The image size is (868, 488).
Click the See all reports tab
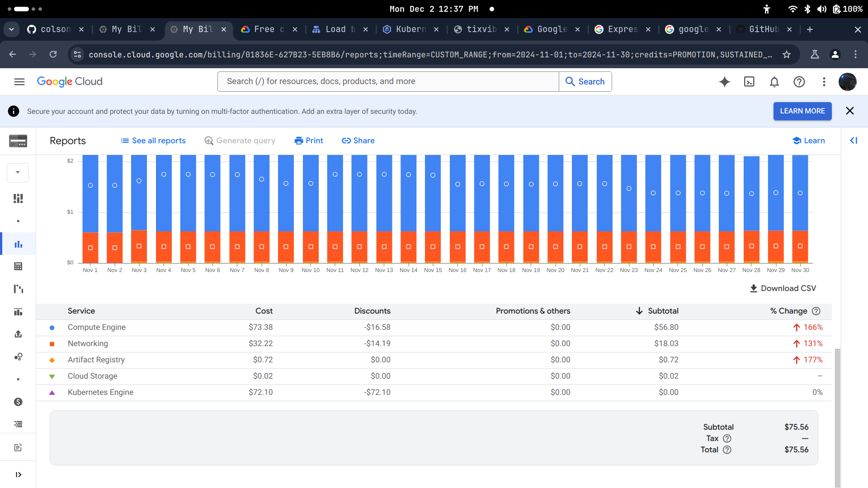coord(153,141)
